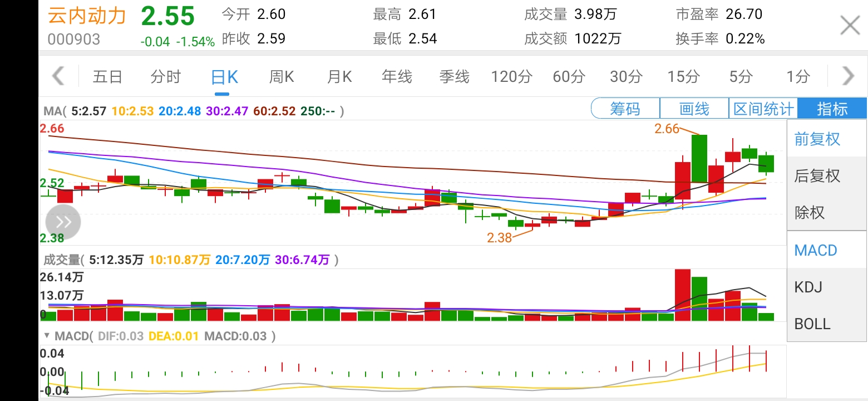
Task: Tap the 换手率 0.22% value
Action: [x=745, y=38]
